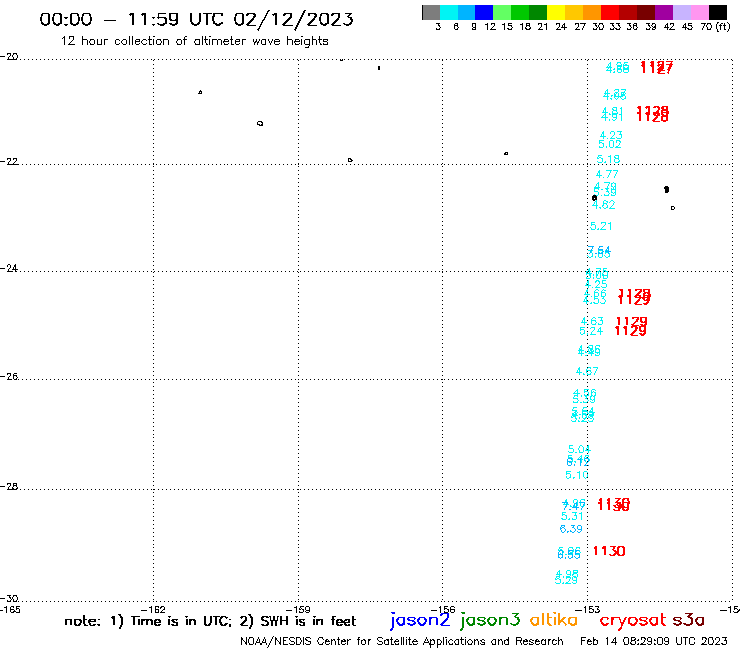
Task: Click the legend tick label '24'
Action: coord(561,26)
